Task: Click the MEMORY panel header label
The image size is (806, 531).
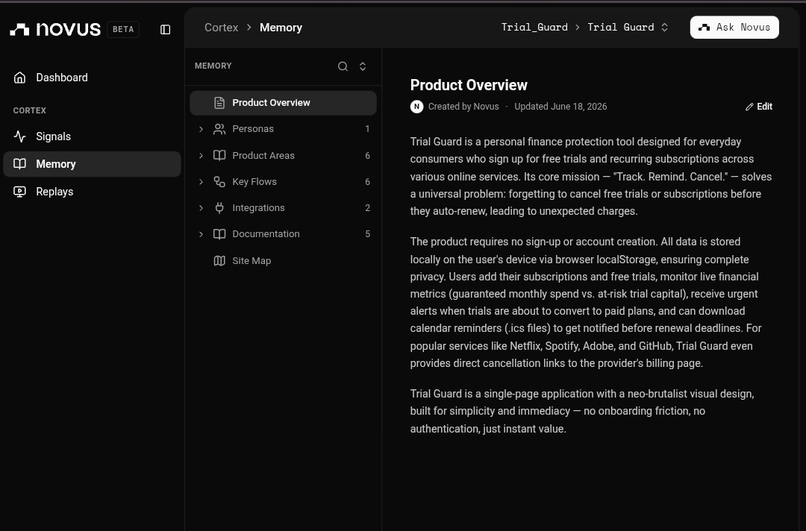Action: pos(213,66)
